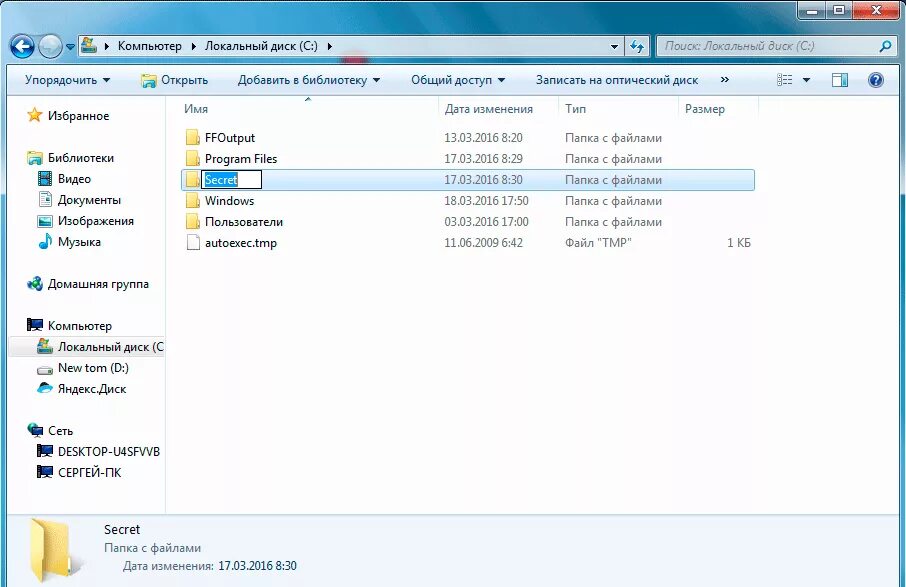Viewport: 906px width, 587px height.
Task: Select the Пользователи folder icon
Action: click(x=193, y=221)
